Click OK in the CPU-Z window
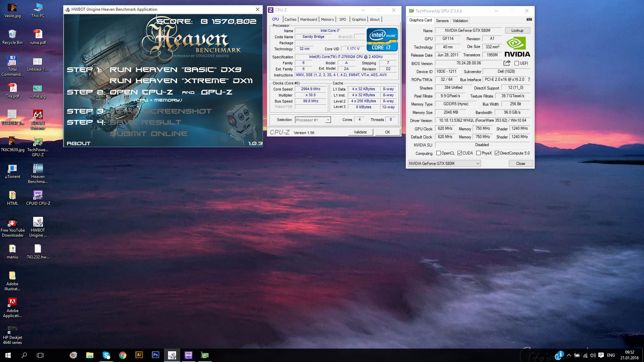The width and height of the screenshot is (644, 362). [387, 132]
